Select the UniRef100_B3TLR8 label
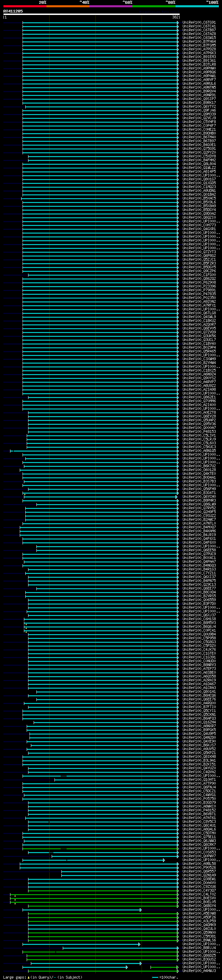222x980 pixels. pos(199,64)
